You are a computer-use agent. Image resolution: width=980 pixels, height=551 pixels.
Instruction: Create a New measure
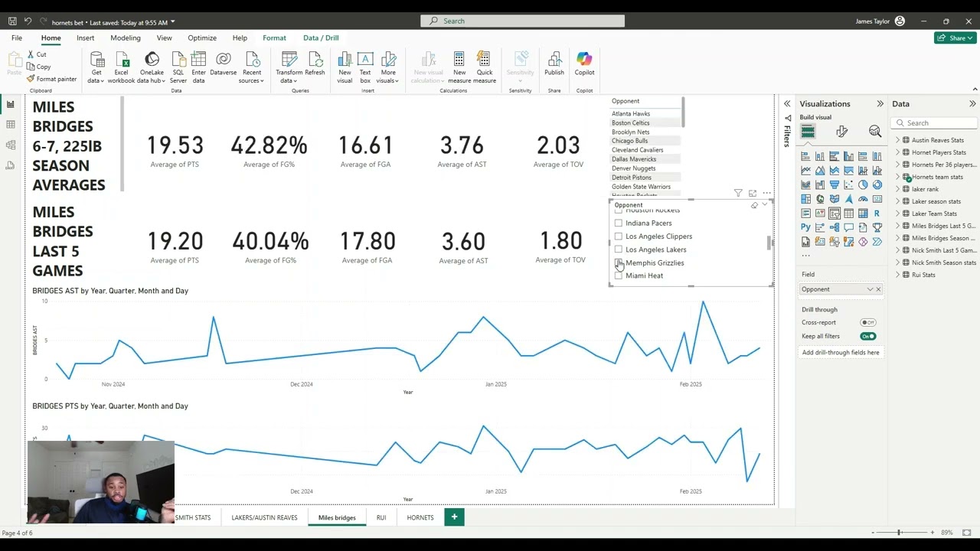[459, 67]
